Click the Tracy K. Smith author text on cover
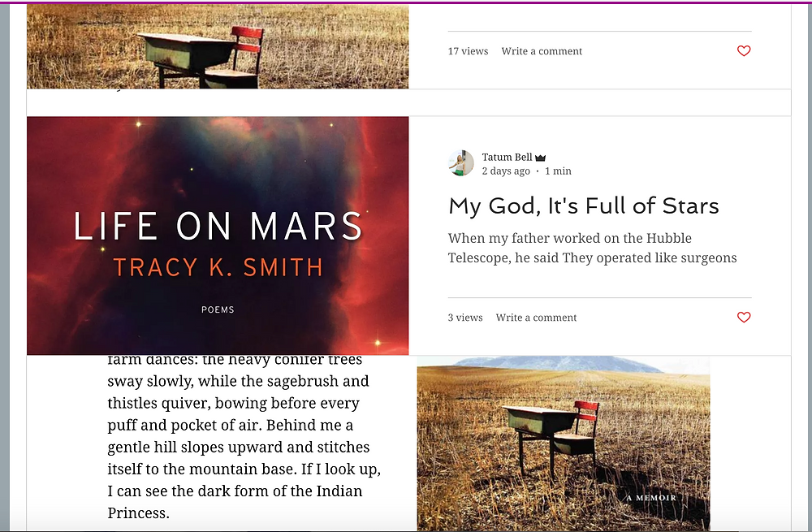 pyautogui.click(x=218, y=267)
